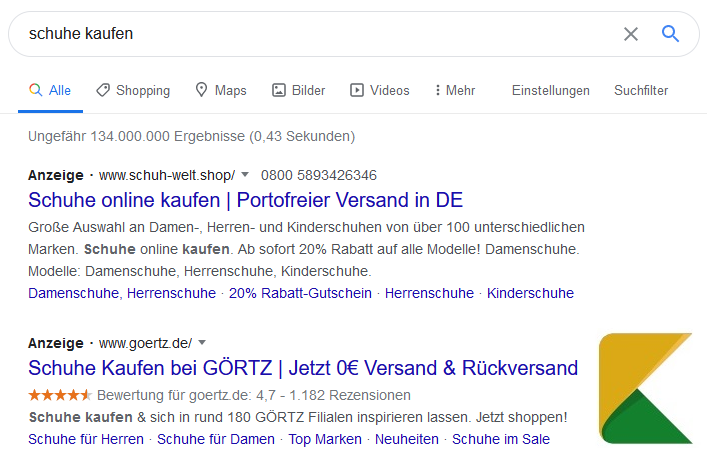Screen dimensions: 707x465
Task: Click the colored magnifier icon beside Alle
Action: [36, 90]
